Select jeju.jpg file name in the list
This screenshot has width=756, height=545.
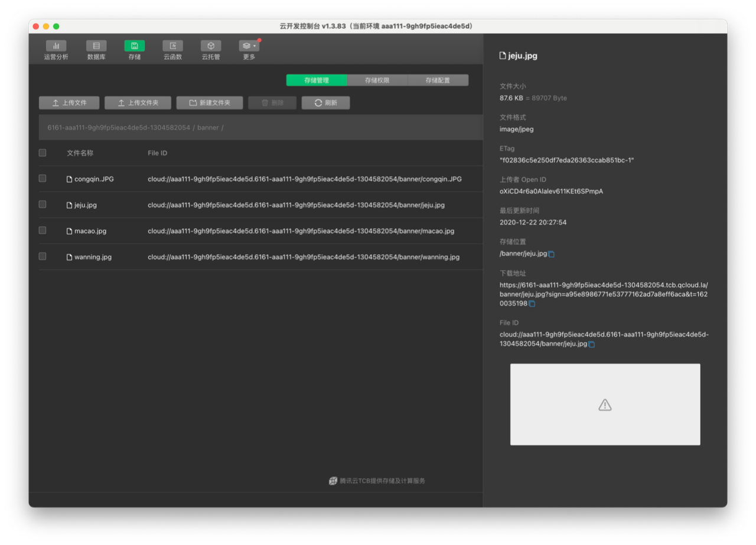point(86,205)
